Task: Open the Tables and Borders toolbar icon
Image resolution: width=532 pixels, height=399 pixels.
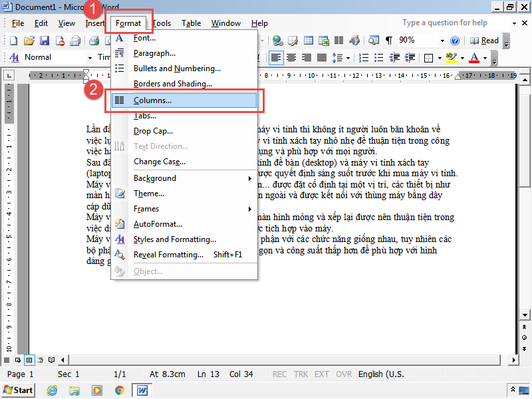Action: (293, 41)
